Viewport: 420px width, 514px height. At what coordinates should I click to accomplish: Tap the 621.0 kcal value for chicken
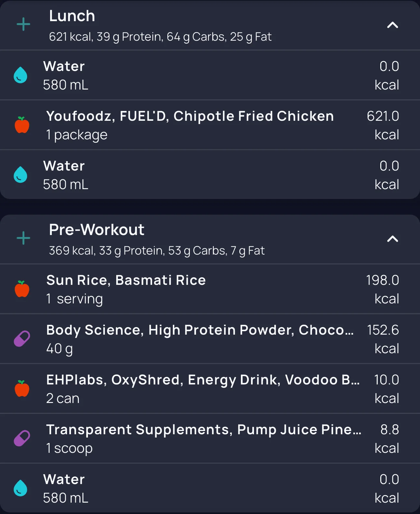[383, 125]
